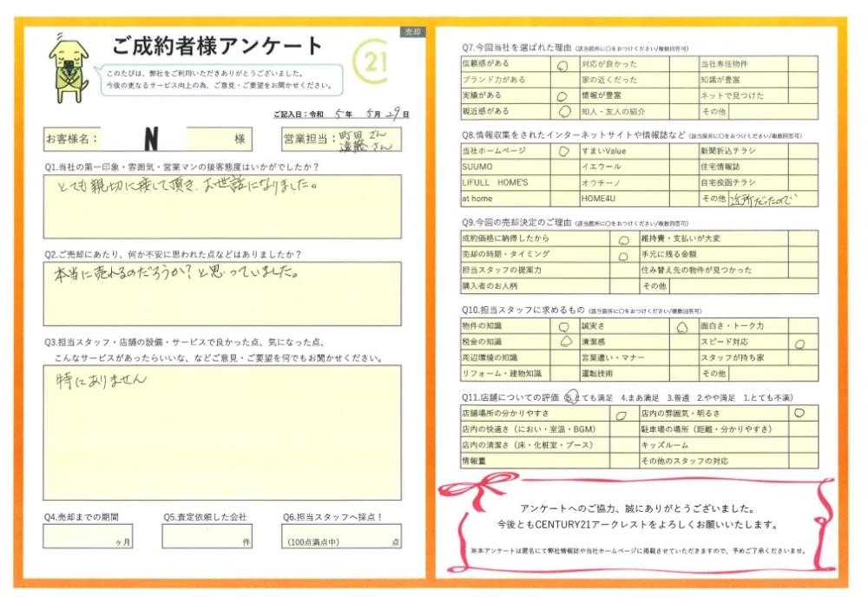The image size is (868, 609).
Task: Choose the circled 5.とても満足 rating in Q11
Action: (571, 396)
